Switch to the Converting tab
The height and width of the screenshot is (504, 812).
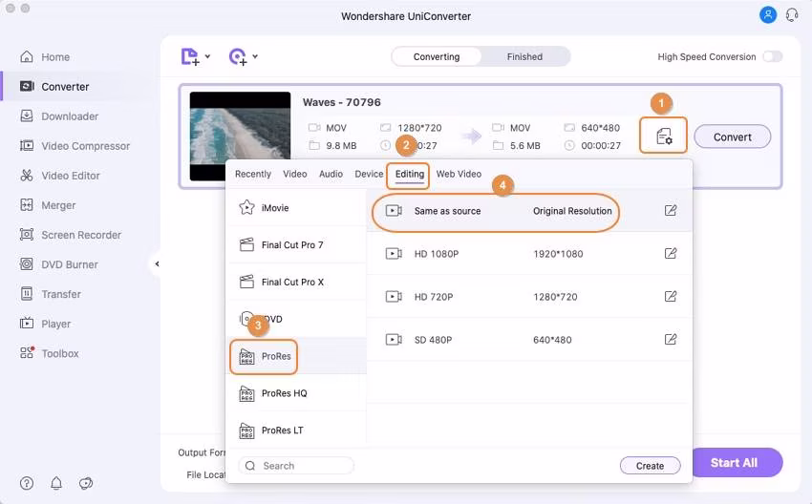click(437, 57)
